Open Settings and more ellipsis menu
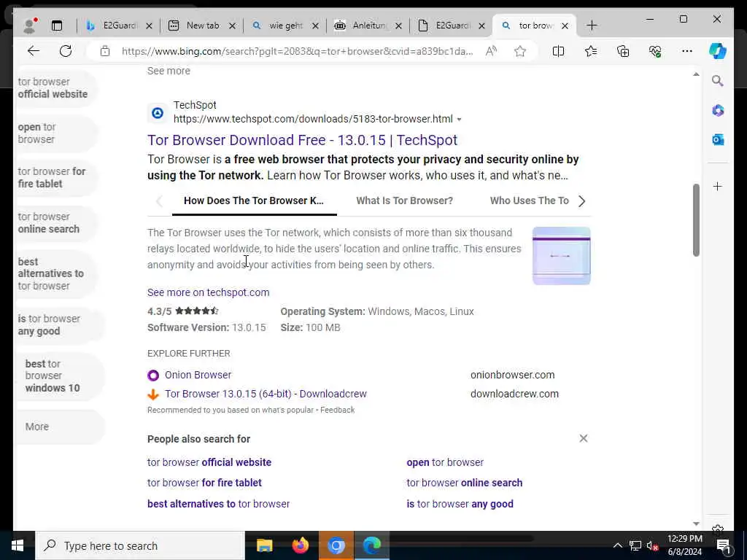 tap(687, 51)
